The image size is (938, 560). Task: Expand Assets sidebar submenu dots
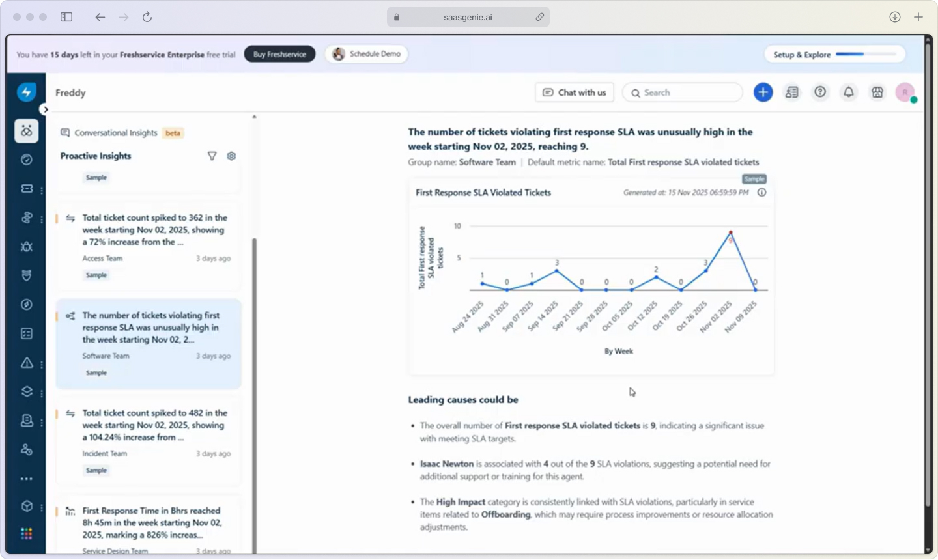click(42, 393)
